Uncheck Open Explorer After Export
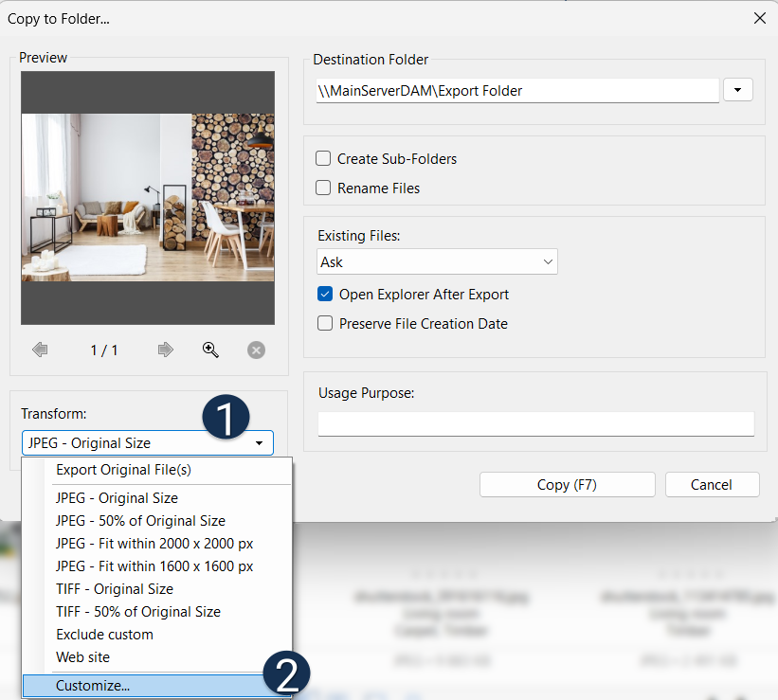 [x=325, y=295]
